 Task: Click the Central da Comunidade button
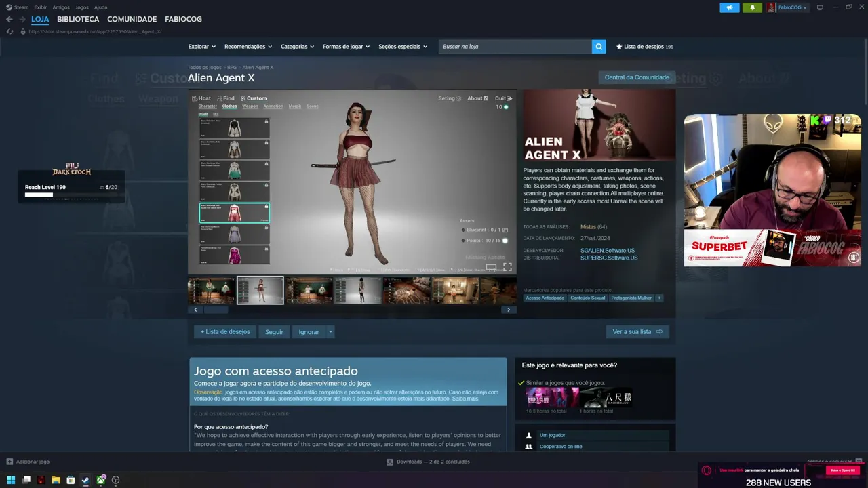pos(637,77)
